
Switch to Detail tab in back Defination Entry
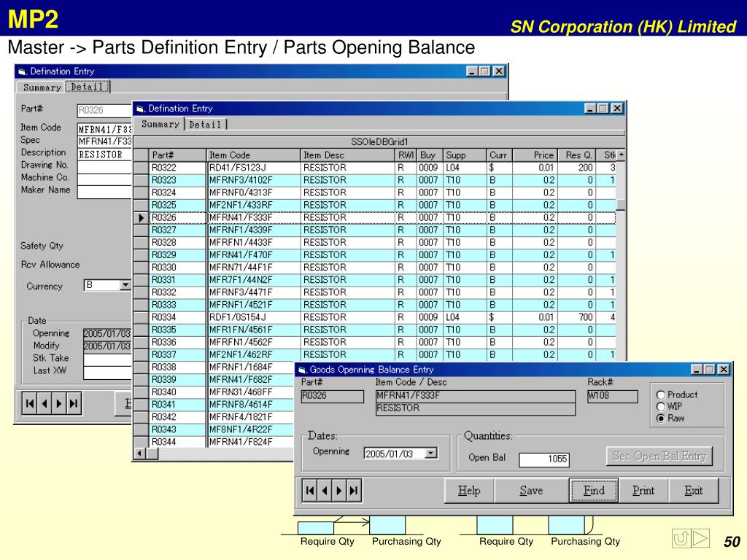[88, 87]
